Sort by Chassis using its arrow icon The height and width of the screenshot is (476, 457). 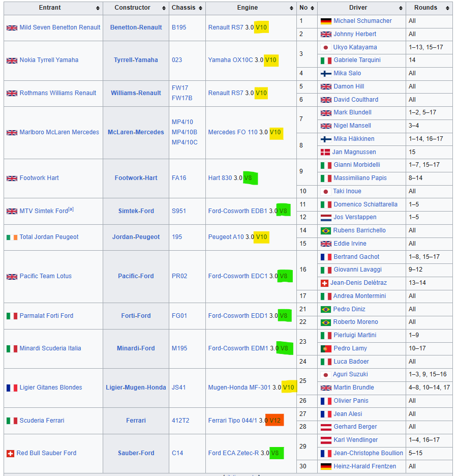pos(201,8)
